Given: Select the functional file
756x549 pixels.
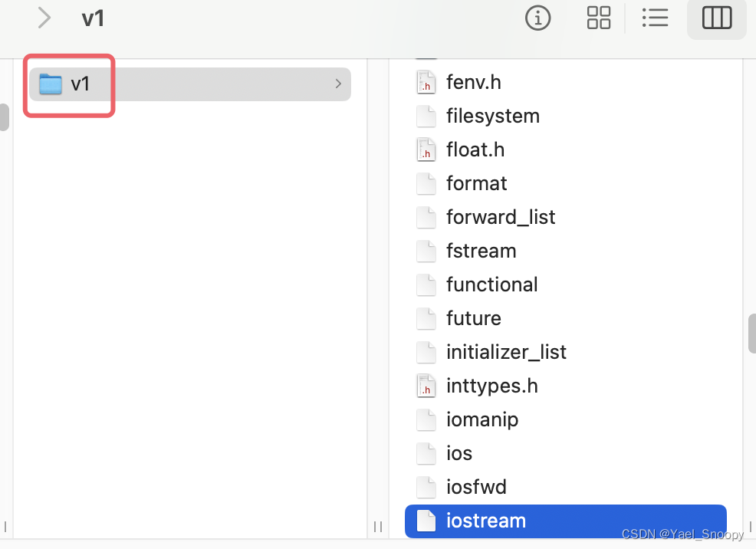Looking at the screenshot, I should click(x=491, y=284).
